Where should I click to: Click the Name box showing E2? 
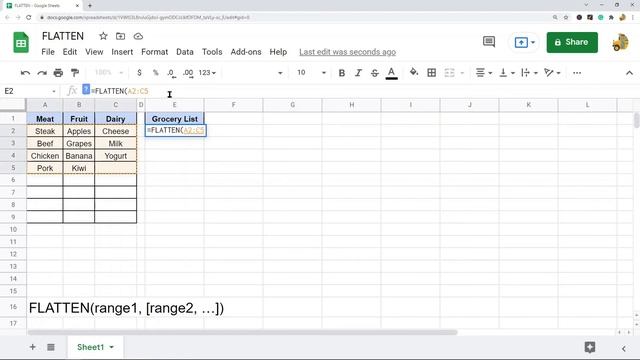tap(30, 91)
